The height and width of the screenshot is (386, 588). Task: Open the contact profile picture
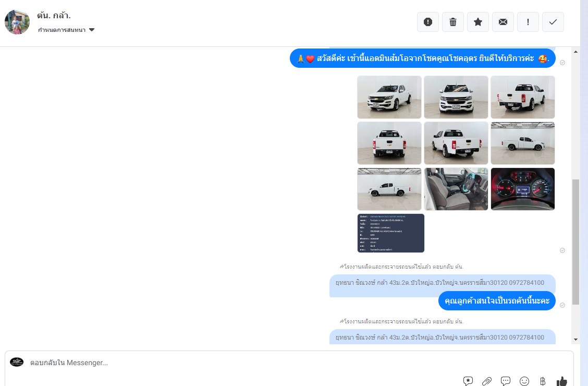coord(17,22)
